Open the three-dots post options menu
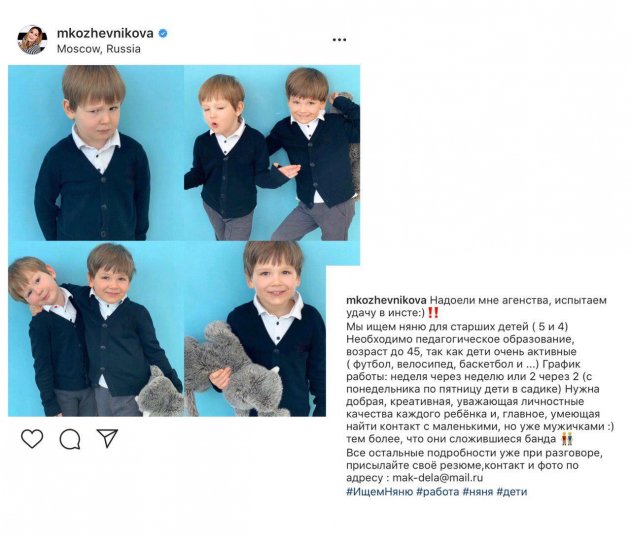 click(339, 40)
